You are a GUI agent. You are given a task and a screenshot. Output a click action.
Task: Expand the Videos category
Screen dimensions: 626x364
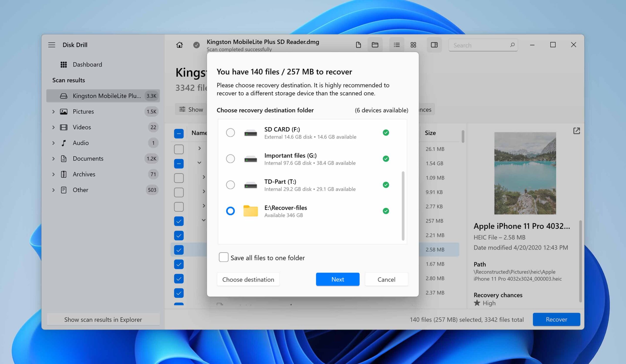53,127
